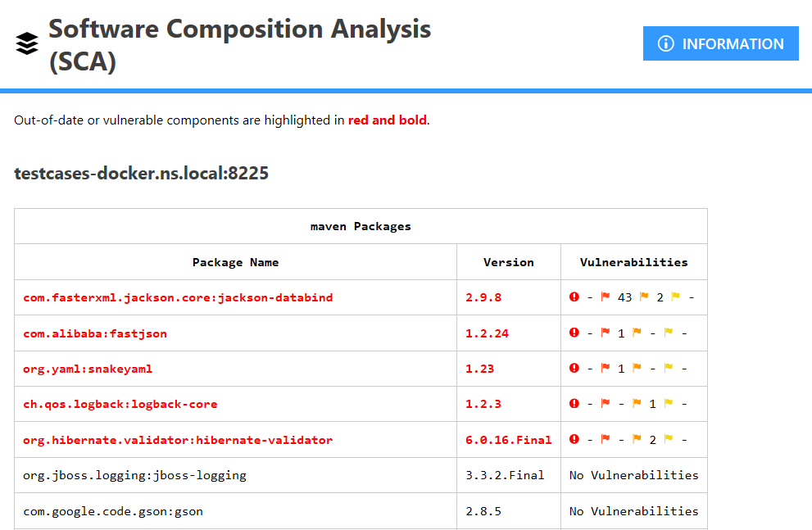Click the yellow flag icon for jackson-databind

[674, 297]
